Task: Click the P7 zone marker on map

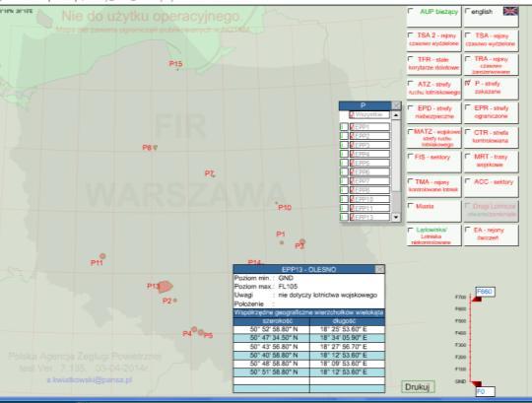Action: [x=214, y=175]
